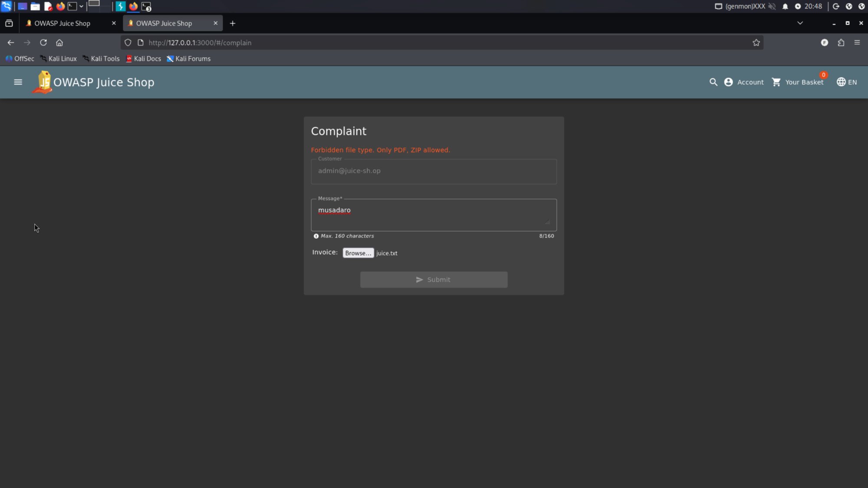The width and height of the screenshot is (868, 488).
Task: Reload the current page
Action: 43,43
